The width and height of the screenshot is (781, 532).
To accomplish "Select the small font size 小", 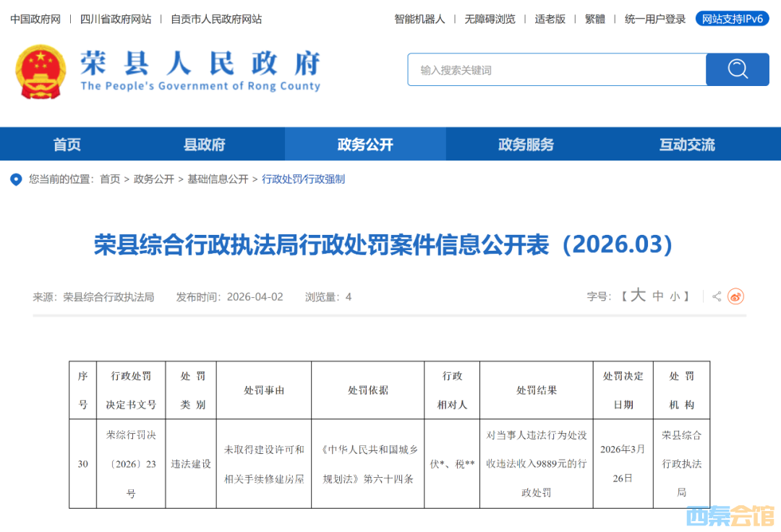I will coord(674,296).
